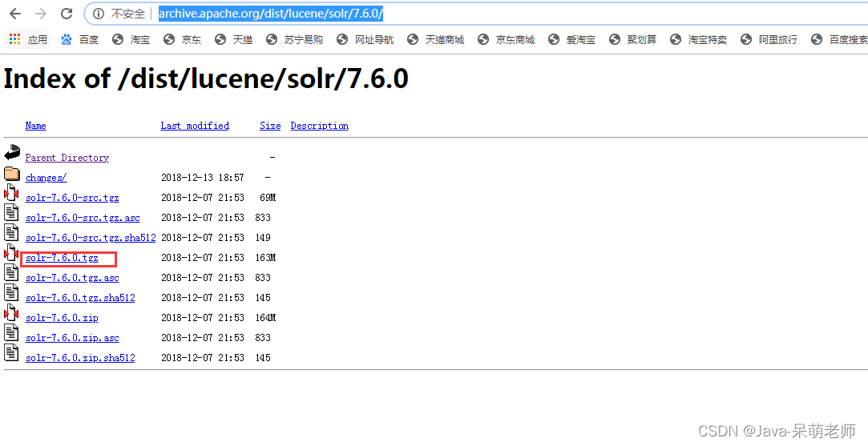Viewport: 868px width, 446px height.
Task: Focus the archive.apache.org address bar URL
Action: click(x=271, y=14)
